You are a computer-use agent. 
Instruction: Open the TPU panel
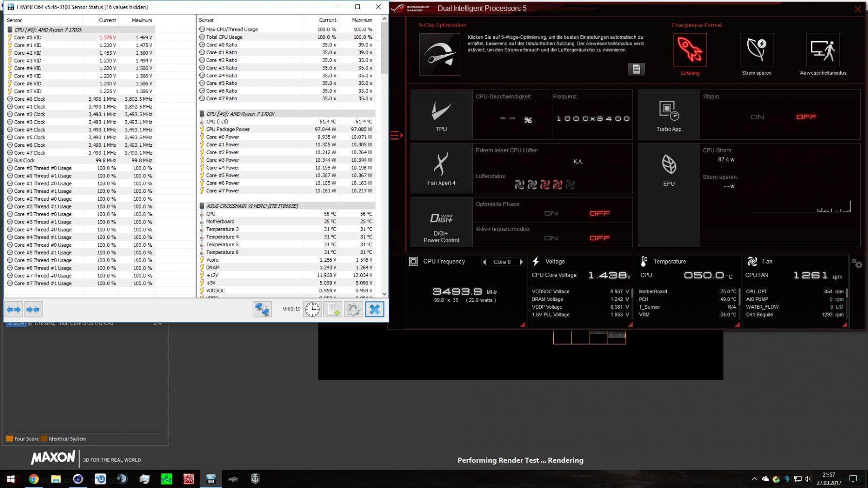click(441, 114)
